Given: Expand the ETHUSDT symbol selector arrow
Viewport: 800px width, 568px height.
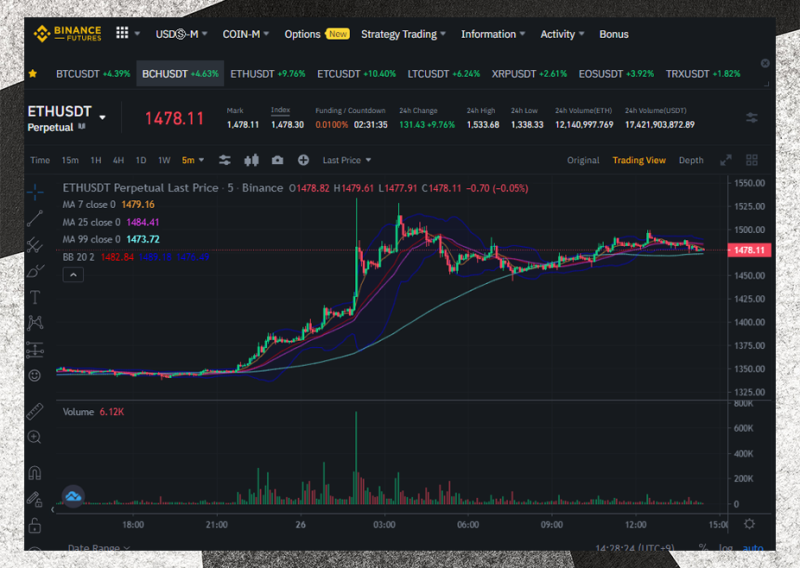Looking at the screenshot, I should 103,117.
